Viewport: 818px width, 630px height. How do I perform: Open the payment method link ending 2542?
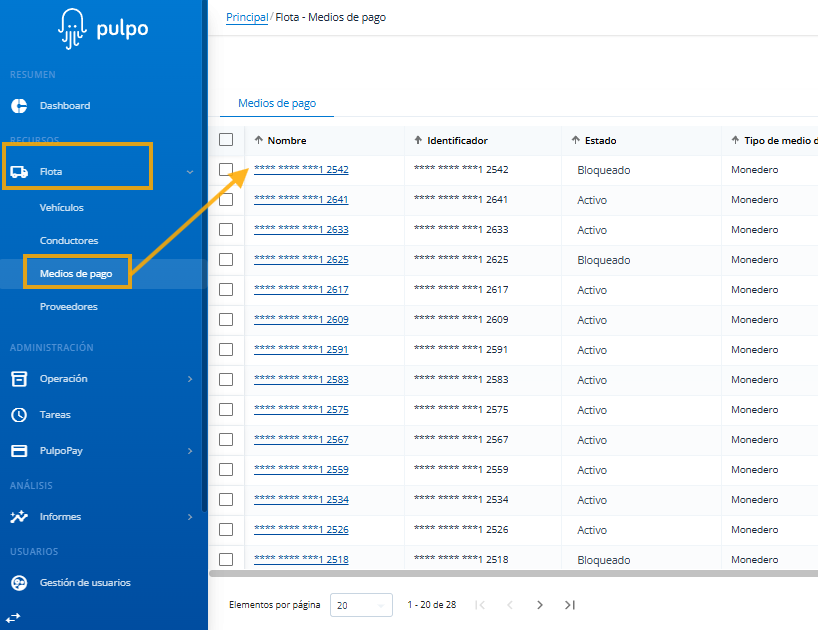tap(301, 170)
